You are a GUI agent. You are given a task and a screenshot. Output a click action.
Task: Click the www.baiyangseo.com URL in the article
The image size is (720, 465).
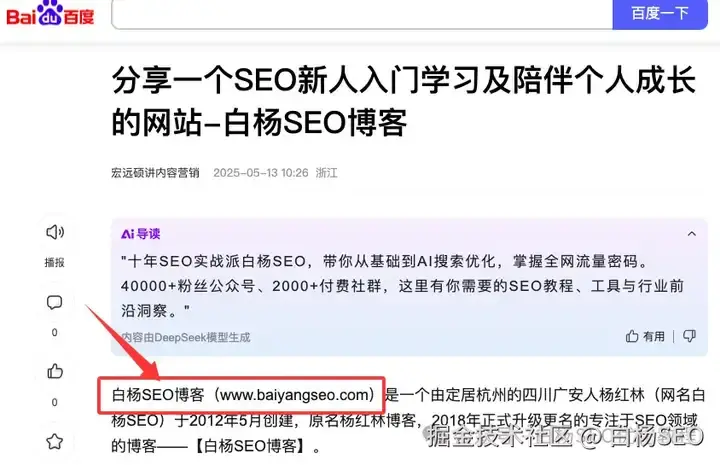295,395
